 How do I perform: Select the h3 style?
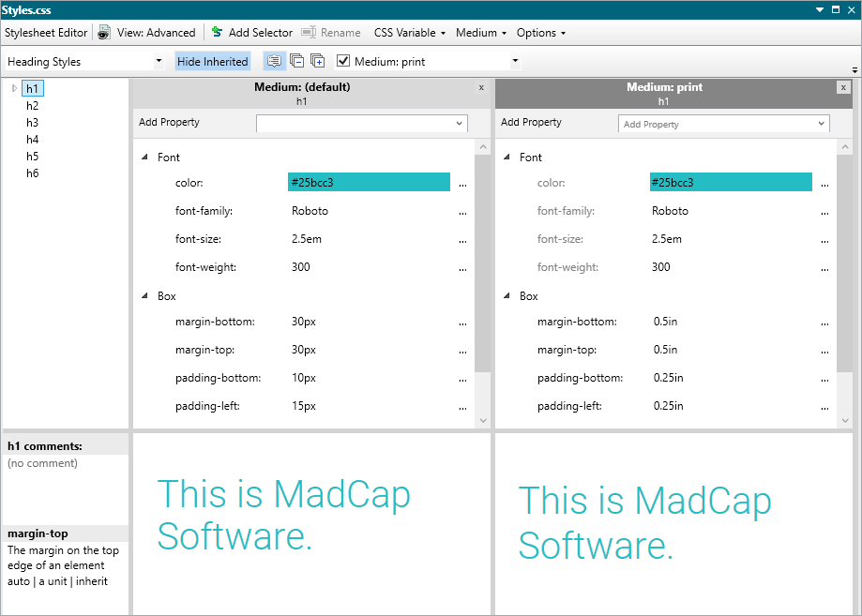(x=33, y=123)
